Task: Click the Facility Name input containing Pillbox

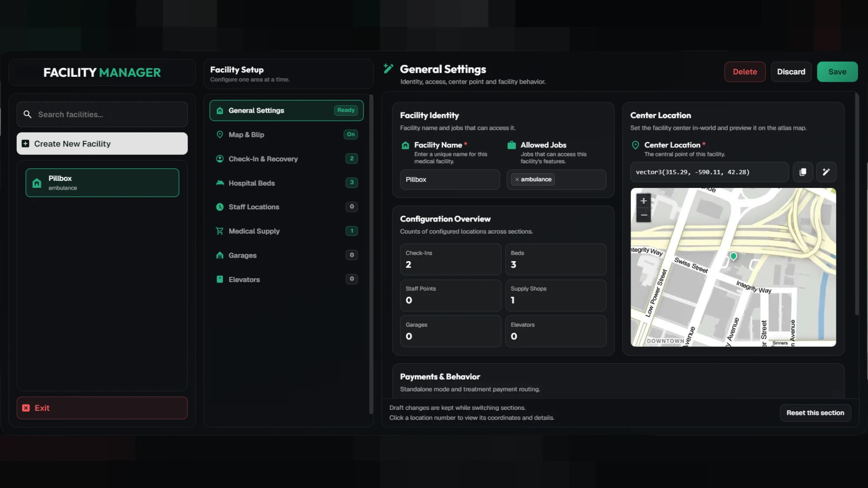Action: click(450, 180)
